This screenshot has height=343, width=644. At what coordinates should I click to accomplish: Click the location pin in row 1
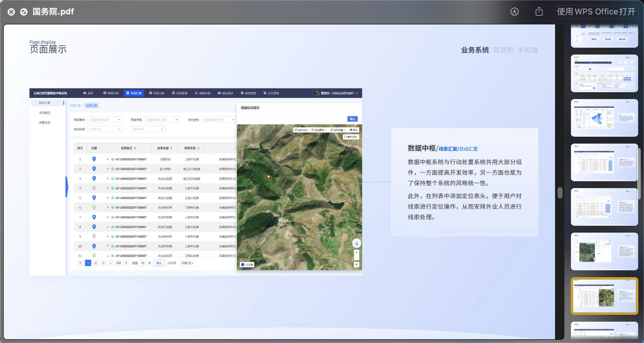94,159
